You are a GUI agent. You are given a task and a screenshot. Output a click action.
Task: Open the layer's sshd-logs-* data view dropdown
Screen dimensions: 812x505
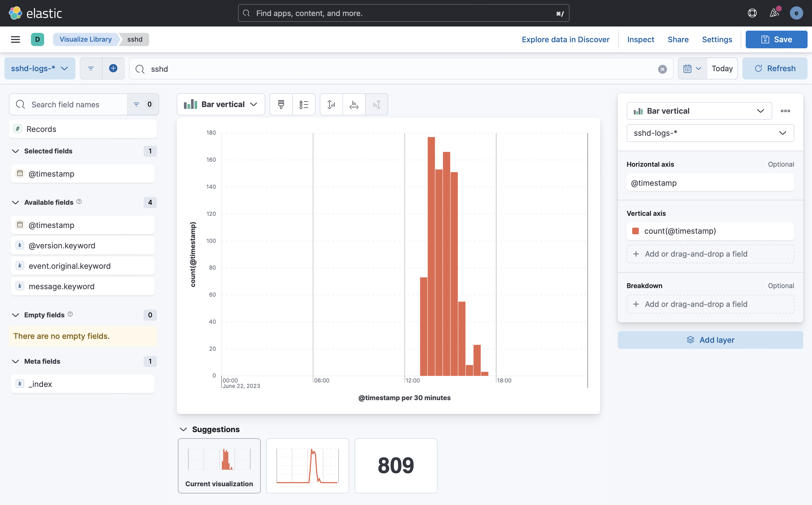(710, 133)
